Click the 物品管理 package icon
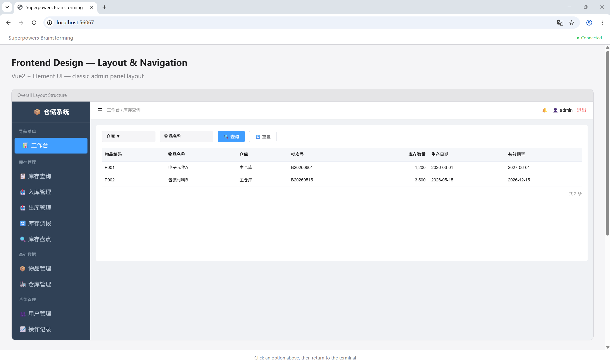This screenshot has width=610, height=364. 23,268
